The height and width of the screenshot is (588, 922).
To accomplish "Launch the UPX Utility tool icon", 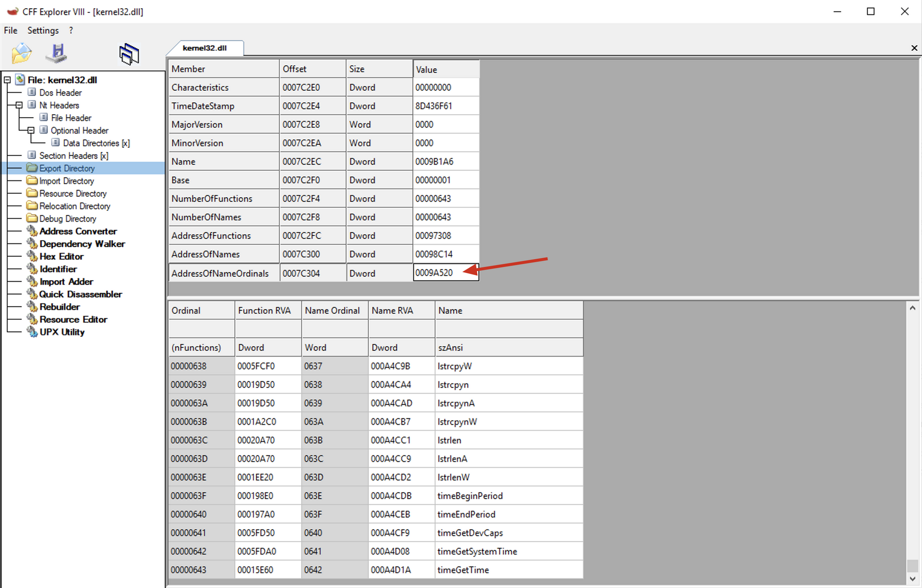I will coord(32,332).
